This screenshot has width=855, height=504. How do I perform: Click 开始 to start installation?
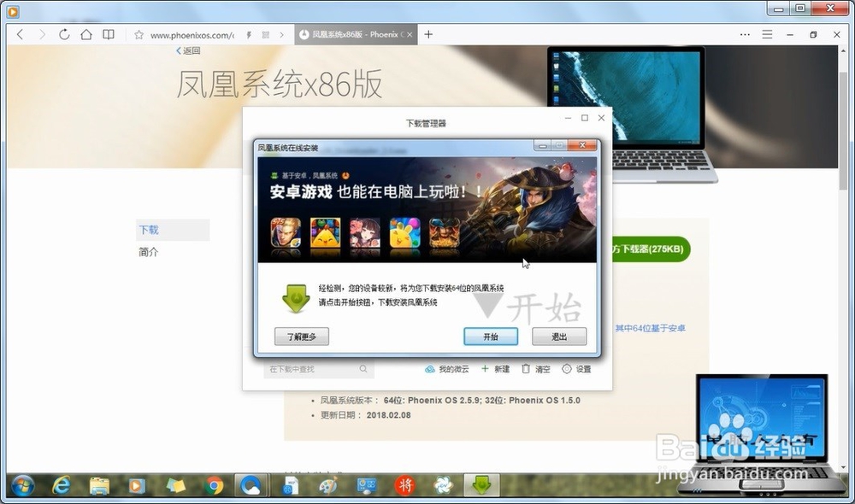coord(491,337)
